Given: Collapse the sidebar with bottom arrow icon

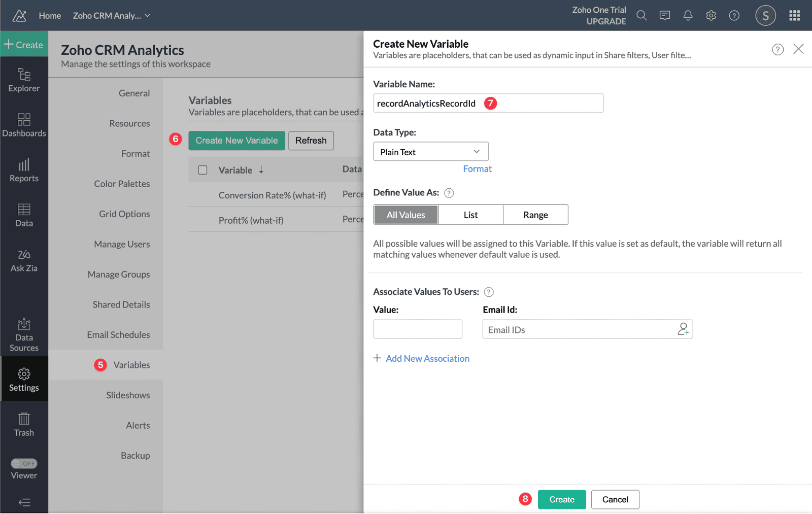Looking at the screenshot, I should point(24,502).
